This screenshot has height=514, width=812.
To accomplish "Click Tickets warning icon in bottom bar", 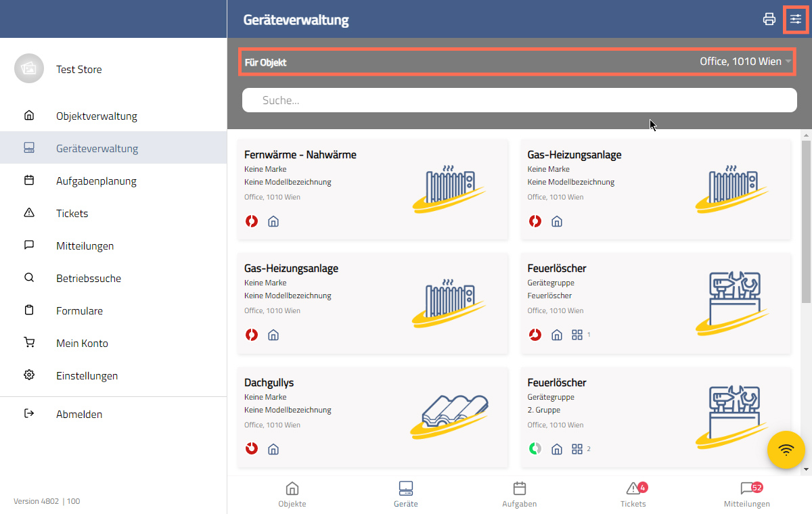I will click(x=633, y=489).
